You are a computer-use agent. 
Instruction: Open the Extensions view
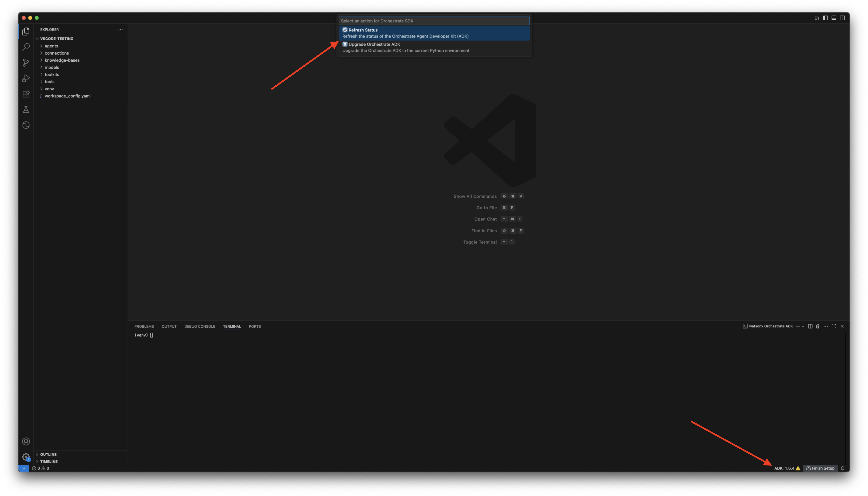coord(26,94)
